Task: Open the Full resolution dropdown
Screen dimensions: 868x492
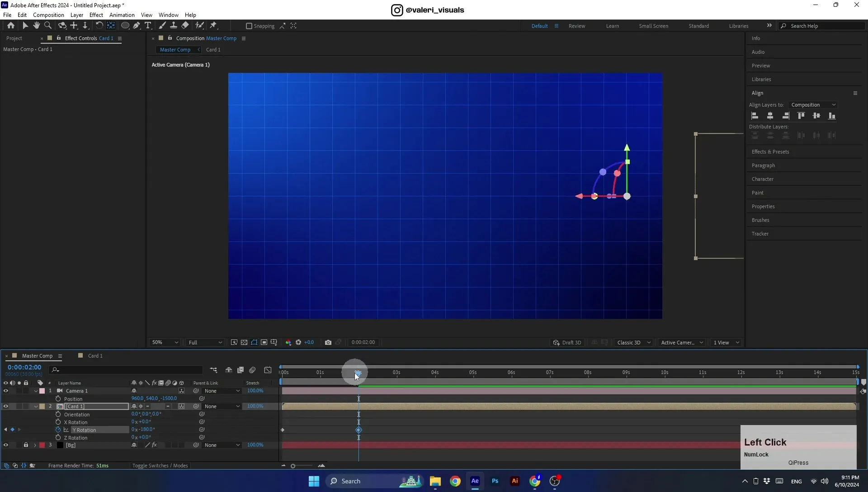Action: (x=205, y=342)
